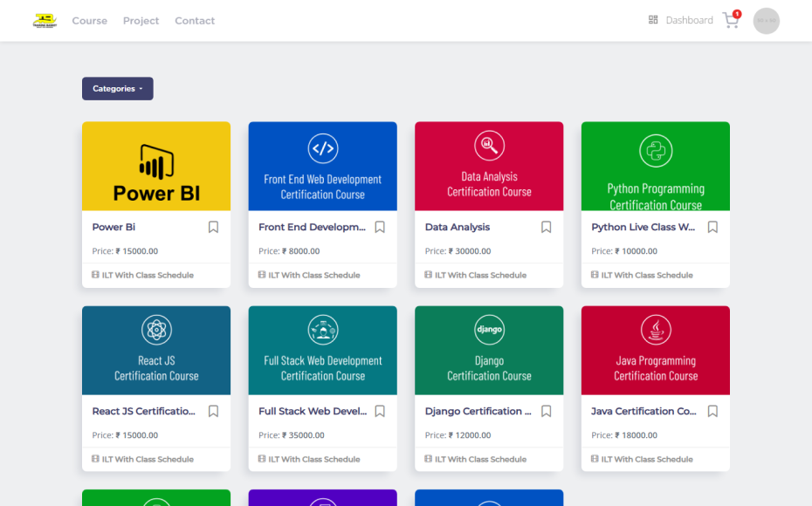Screen dimensions: 812x506
Task: Open the Front End Web Development thumbnail
Action: click(x=323, y=166)
